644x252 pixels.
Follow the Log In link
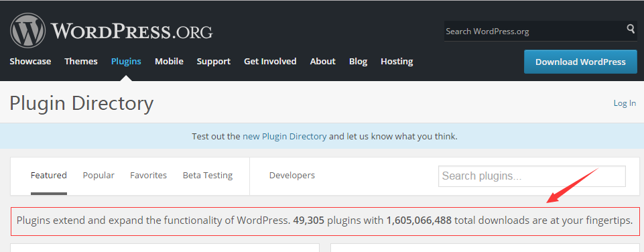(x=625, y=103)
